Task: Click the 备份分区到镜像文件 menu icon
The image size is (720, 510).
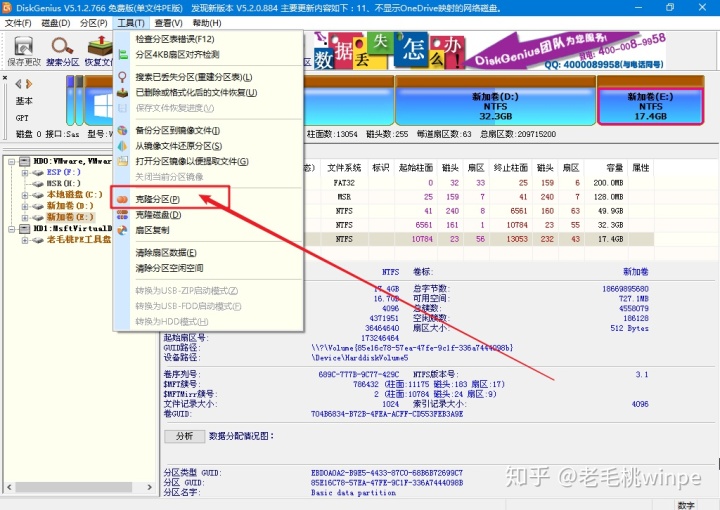Action: coord(122,130)
